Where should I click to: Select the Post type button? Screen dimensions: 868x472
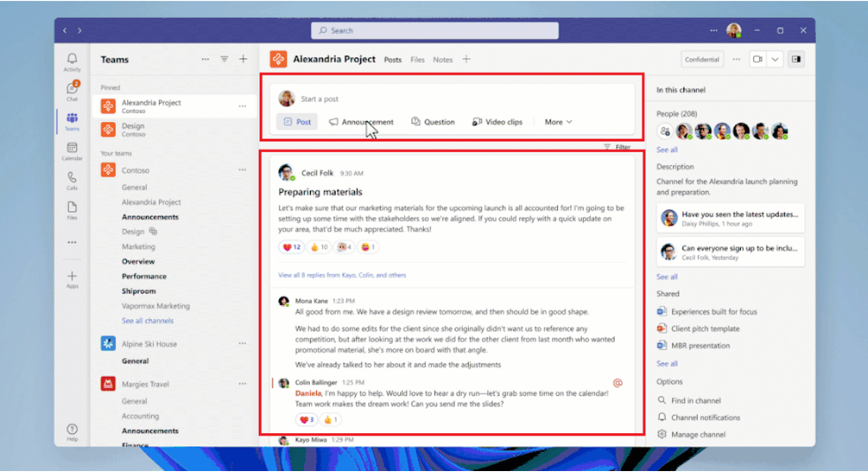coord(297,122)
